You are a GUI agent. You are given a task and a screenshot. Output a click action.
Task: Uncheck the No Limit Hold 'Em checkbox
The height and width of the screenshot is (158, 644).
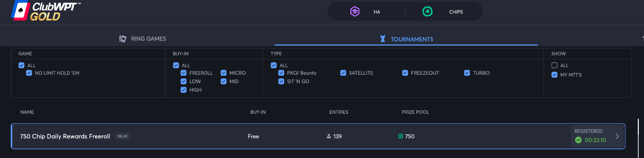click(x=29, y=73)
